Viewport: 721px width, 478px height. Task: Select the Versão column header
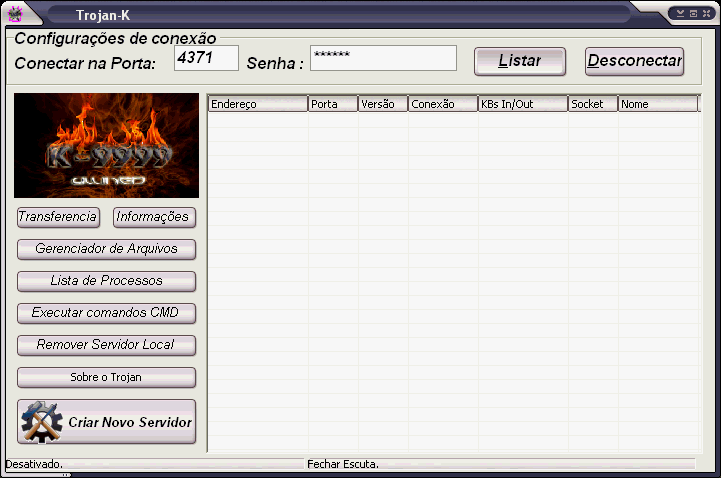coord(382,104)
